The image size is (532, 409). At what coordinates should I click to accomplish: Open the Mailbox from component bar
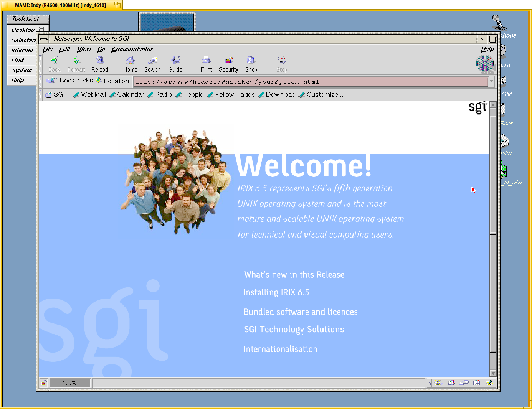pyautogui.click(x=451, y=383)
